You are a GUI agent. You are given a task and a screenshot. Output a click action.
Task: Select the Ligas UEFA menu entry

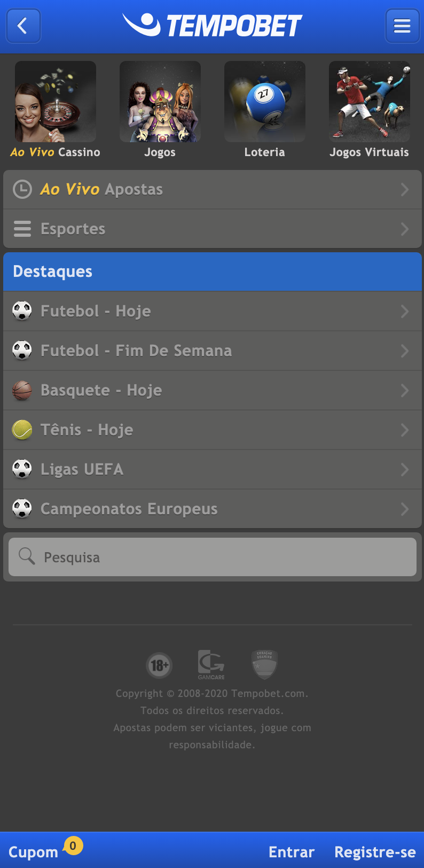point(213,469)
